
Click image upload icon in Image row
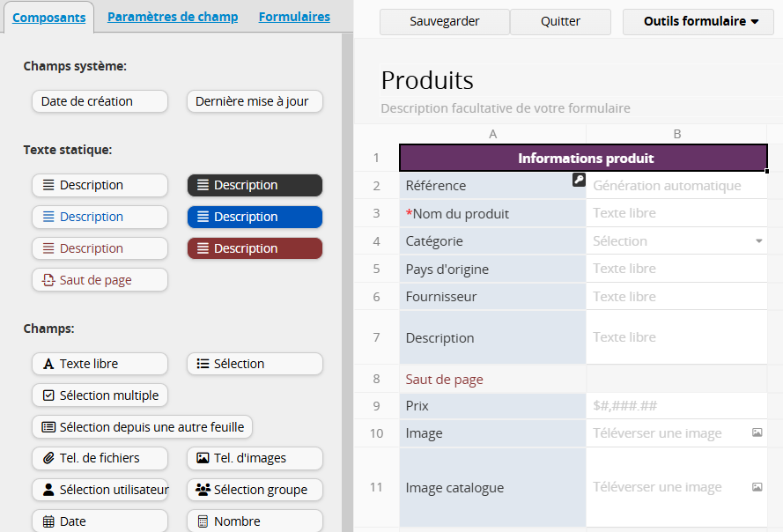point(757,433)
